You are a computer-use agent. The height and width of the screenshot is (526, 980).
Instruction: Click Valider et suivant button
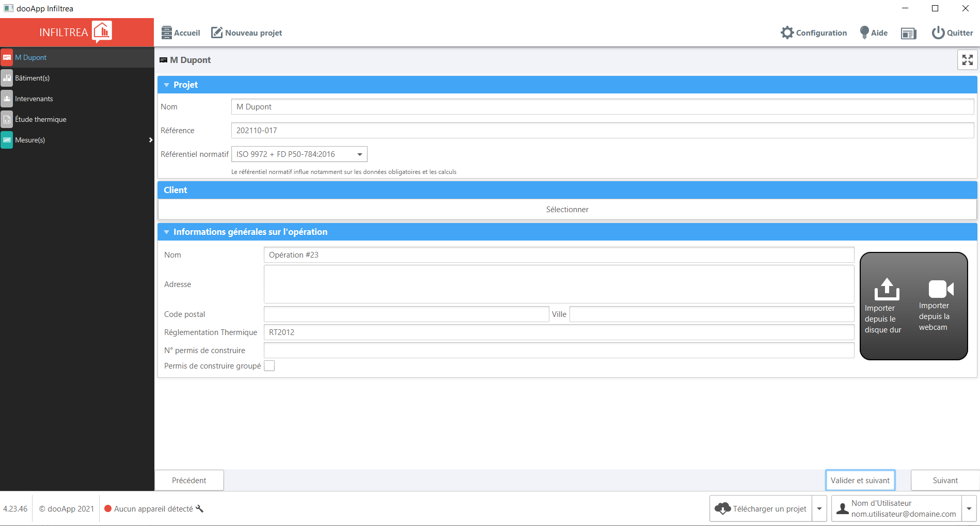860,481
